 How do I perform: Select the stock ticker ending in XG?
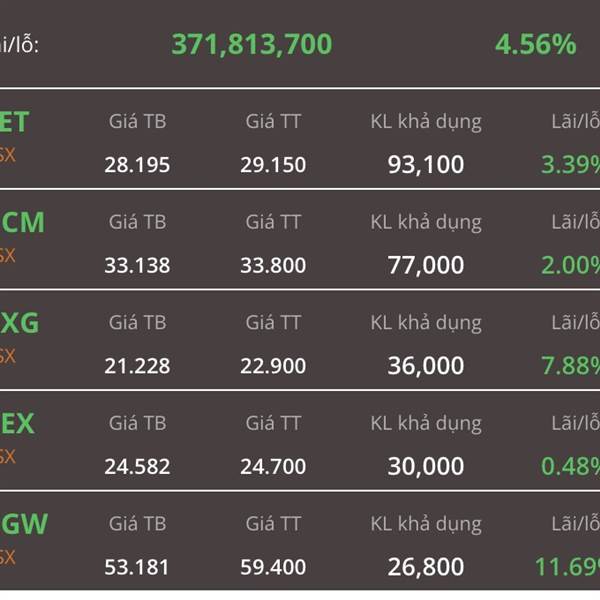(x=22, y=323)
